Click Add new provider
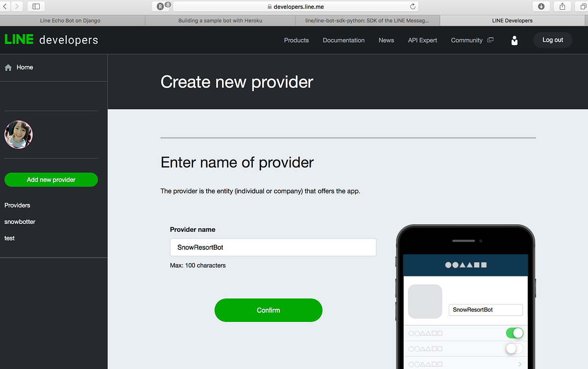588x369 pixels. point(51,180)
